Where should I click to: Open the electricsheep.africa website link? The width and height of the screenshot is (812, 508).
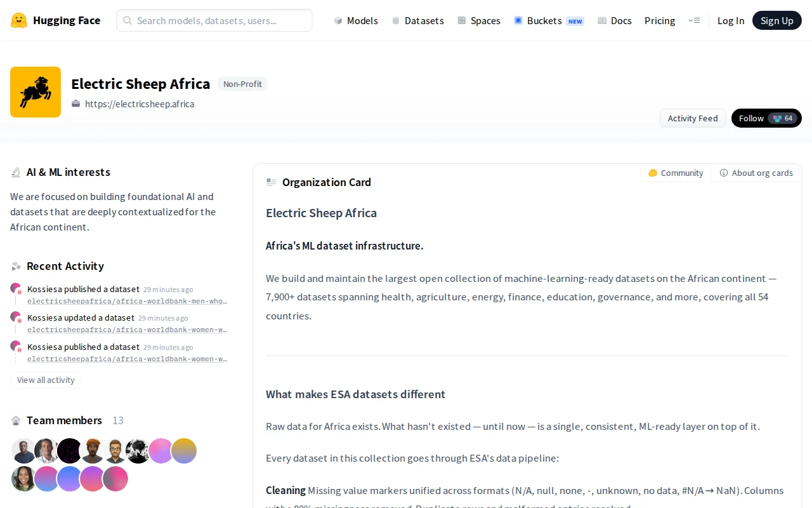(x=140, y=104)
